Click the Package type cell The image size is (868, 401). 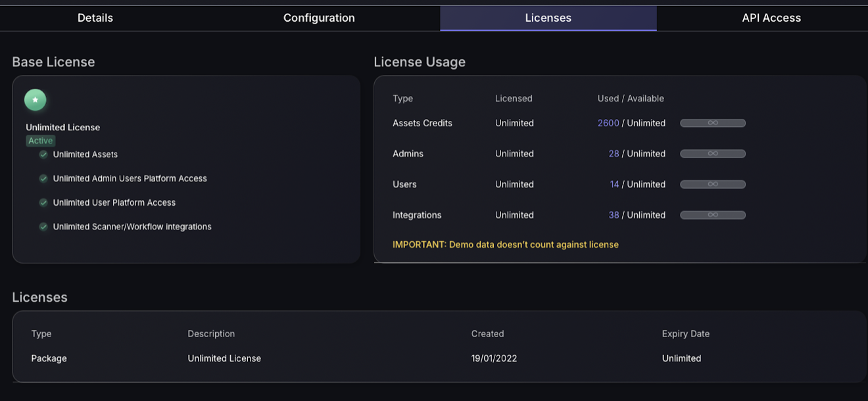pos(49,358)
